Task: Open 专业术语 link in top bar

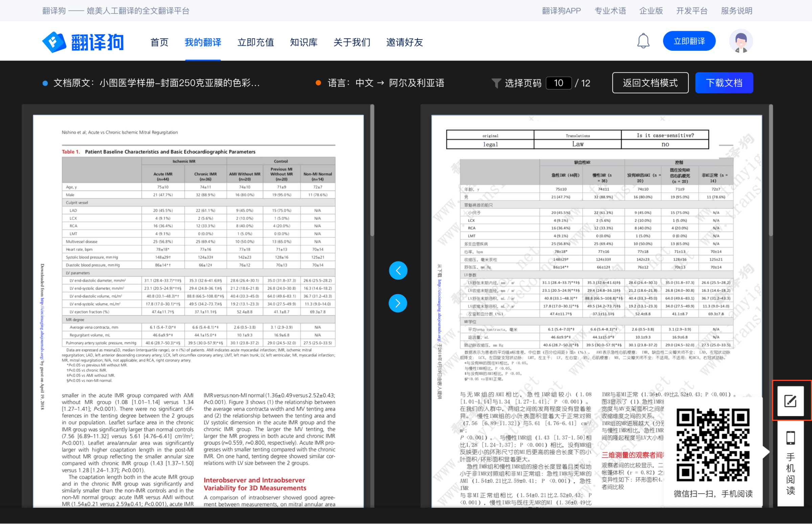Action: click(610, 11)
